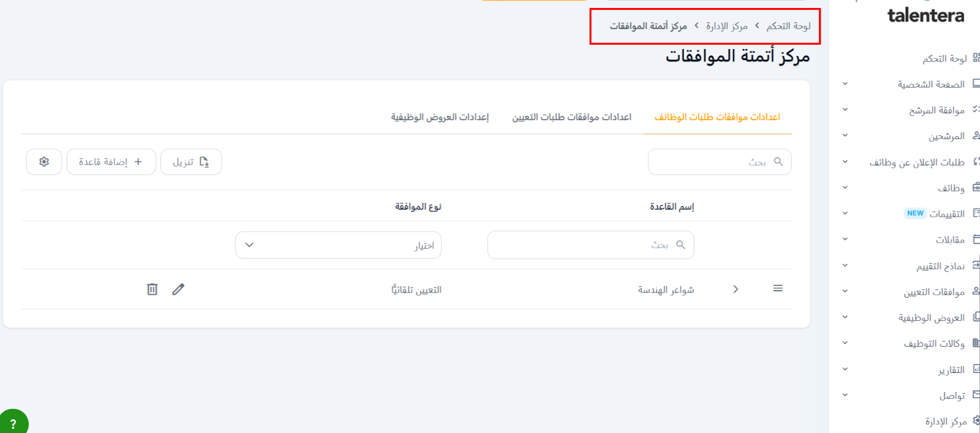
Task: Open the gear settings icon button
Action: point(44,162)
